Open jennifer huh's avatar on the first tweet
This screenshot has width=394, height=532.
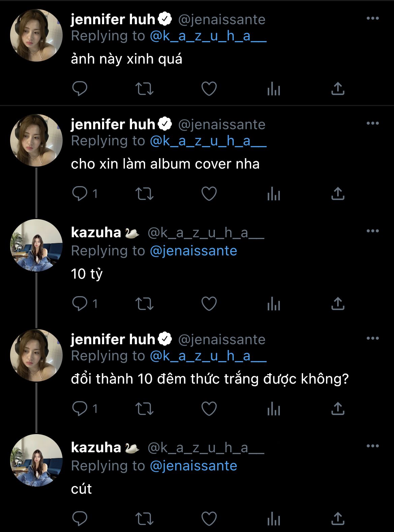click(x=36, y=35)
